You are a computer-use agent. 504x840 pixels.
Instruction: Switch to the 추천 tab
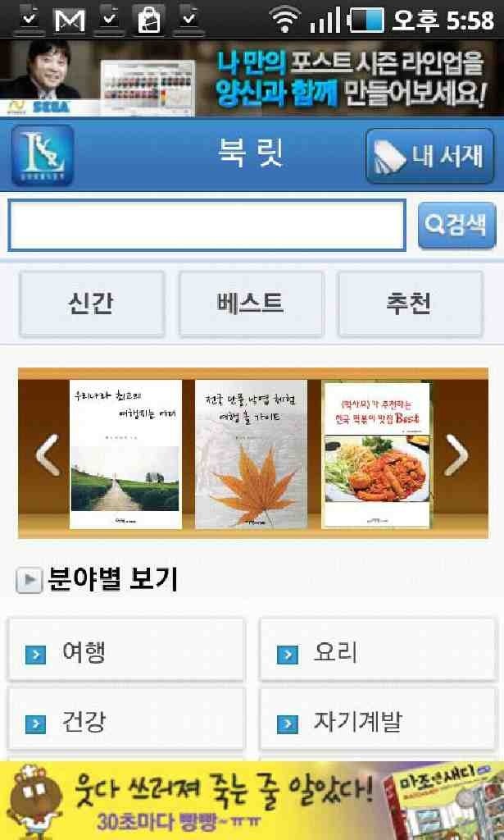coord(410,304)
